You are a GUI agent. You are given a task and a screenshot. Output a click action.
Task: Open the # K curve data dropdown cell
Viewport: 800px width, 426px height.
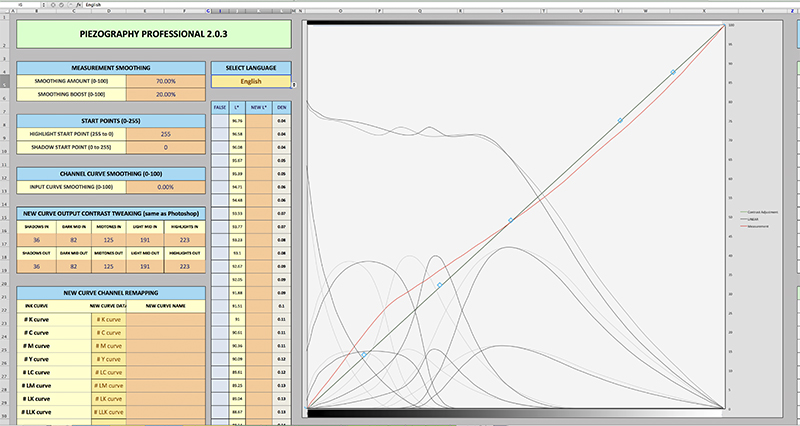(x=109, y=319)
